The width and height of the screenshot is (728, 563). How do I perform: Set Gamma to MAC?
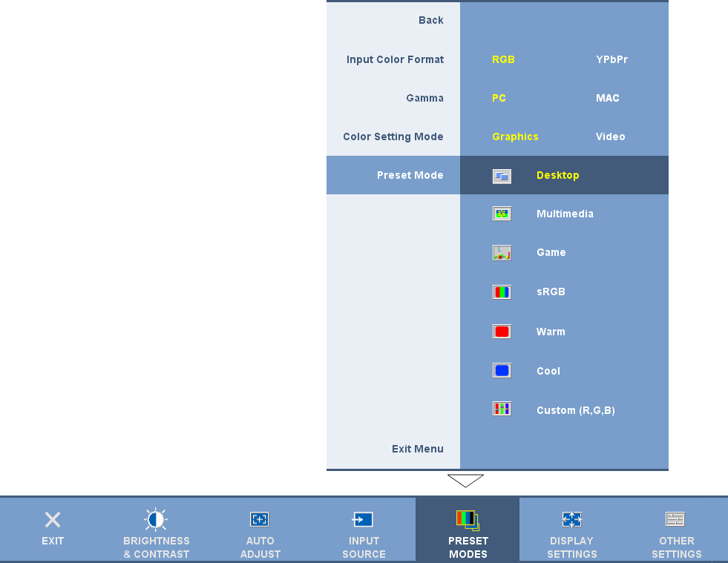607,98
